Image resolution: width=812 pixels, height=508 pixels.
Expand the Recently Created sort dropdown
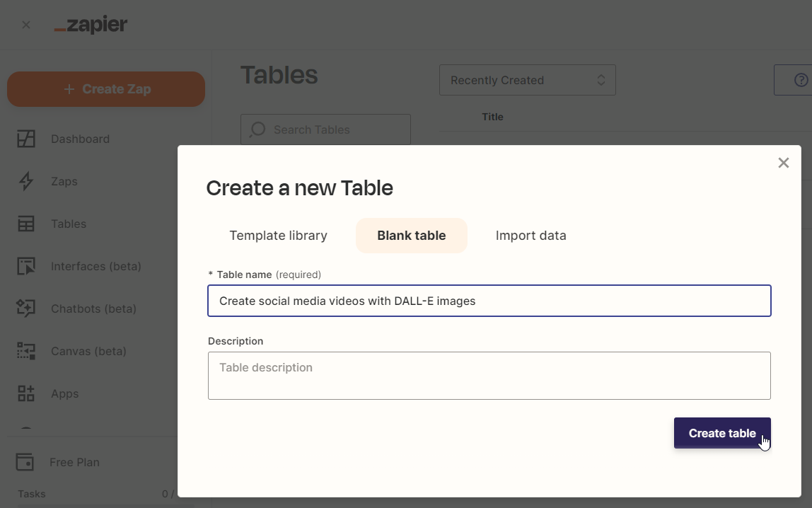pyautogui.click(x=527, y=80)
